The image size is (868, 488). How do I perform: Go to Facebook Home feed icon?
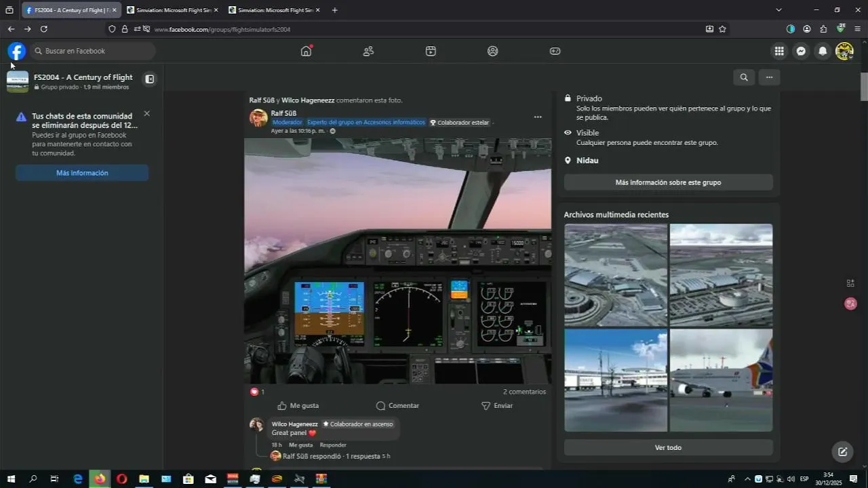[x=306, y=51]
